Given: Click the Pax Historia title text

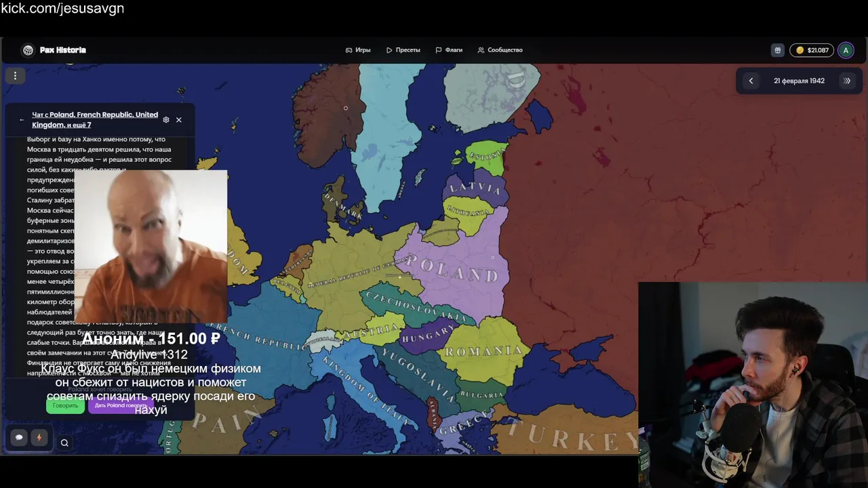Looking at the screenshot, I should [63, 50].
